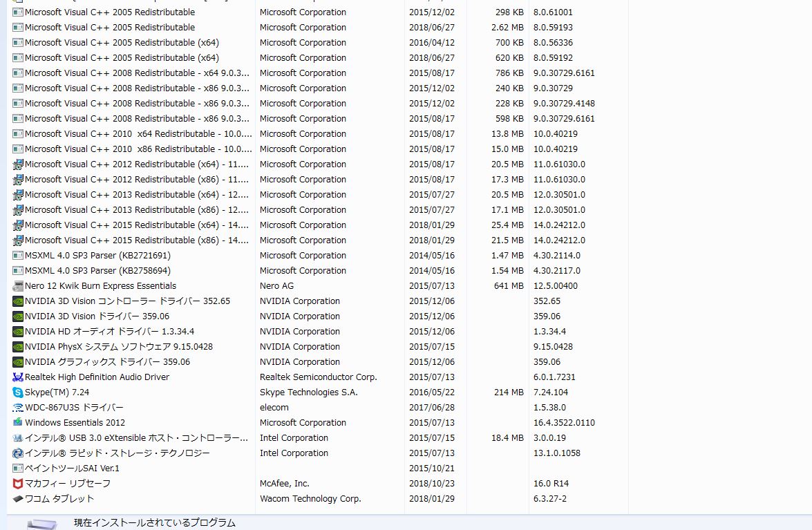Click the Realtek High Definition Audio Driver icon
The width and height of the screenshot is (812, 530).
point(17,377)
